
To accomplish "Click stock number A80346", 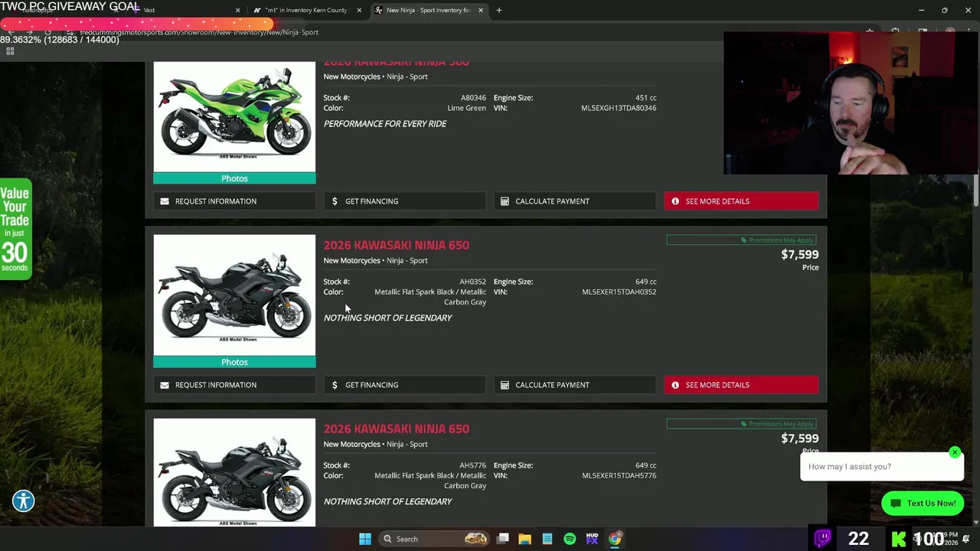I will 473,98.
